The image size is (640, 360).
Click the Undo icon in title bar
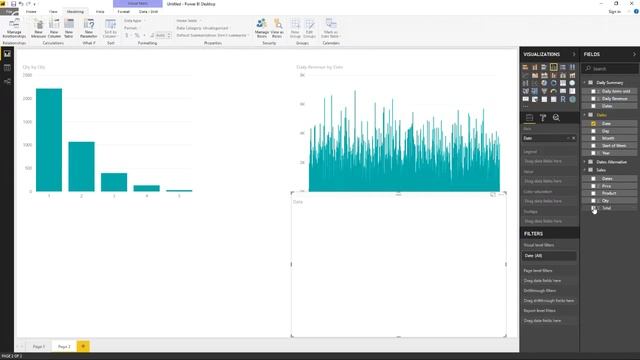[21, 4]
